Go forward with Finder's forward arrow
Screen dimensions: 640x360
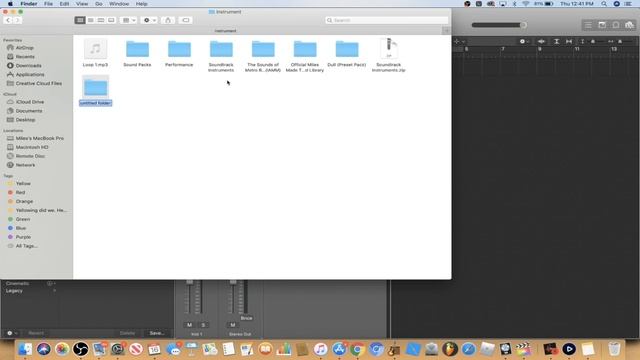17,20
